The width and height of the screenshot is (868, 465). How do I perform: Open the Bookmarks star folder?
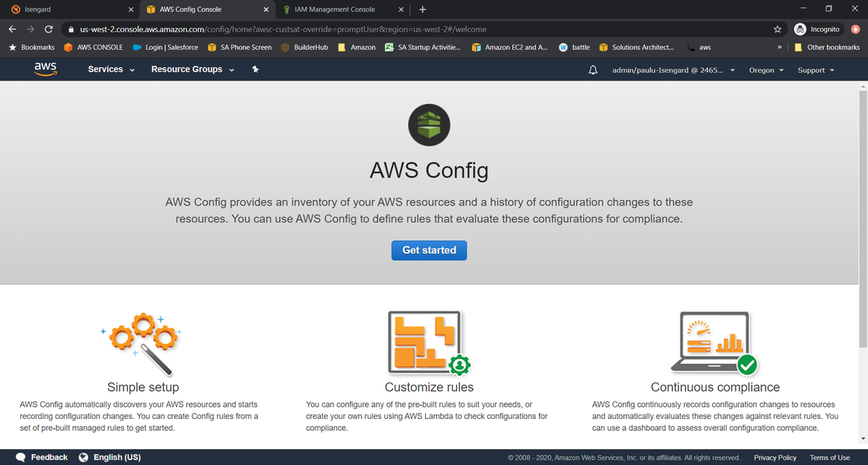point(32,47)
